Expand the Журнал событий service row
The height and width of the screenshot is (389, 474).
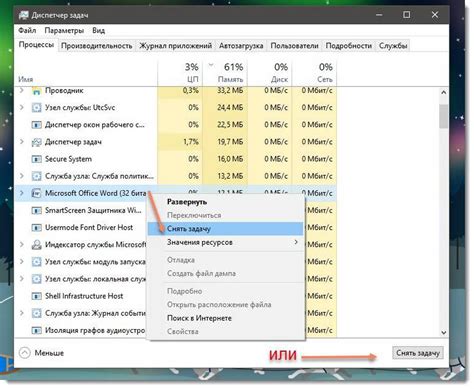point(22,313)
